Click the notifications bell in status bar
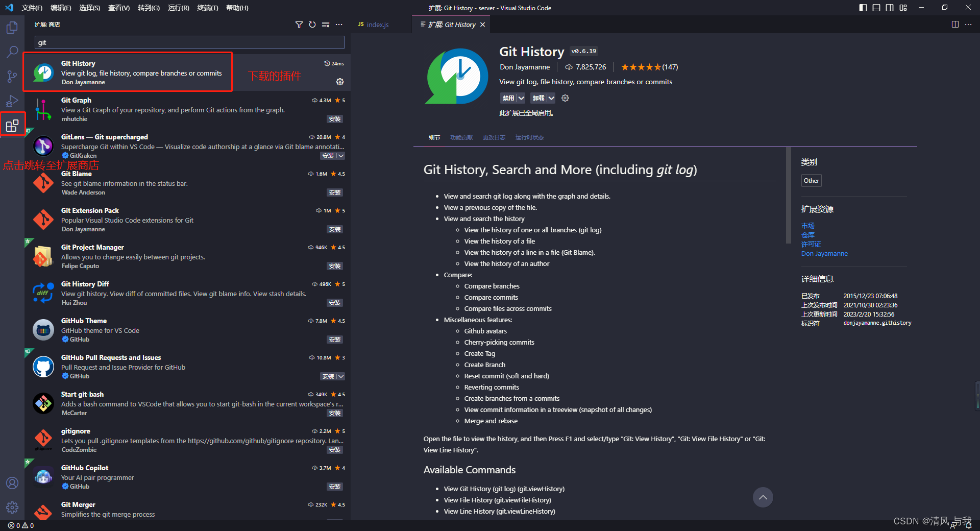The width and height of the screenshot is (980, 531). pyautogui.click(x=968, y=525)
